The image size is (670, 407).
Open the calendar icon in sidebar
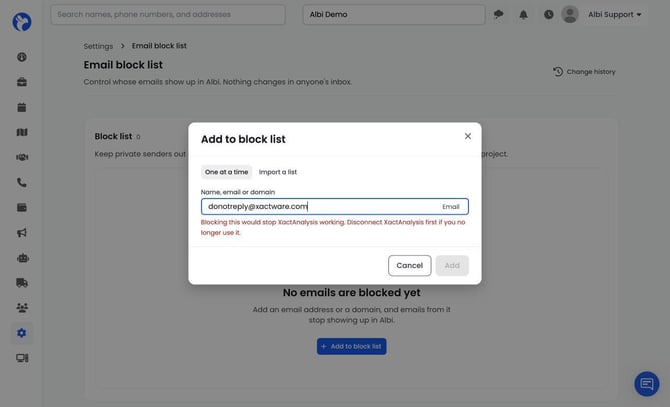22,107
